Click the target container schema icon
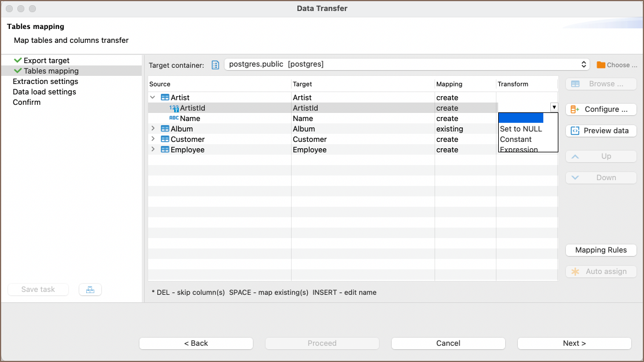 [215, 65]
